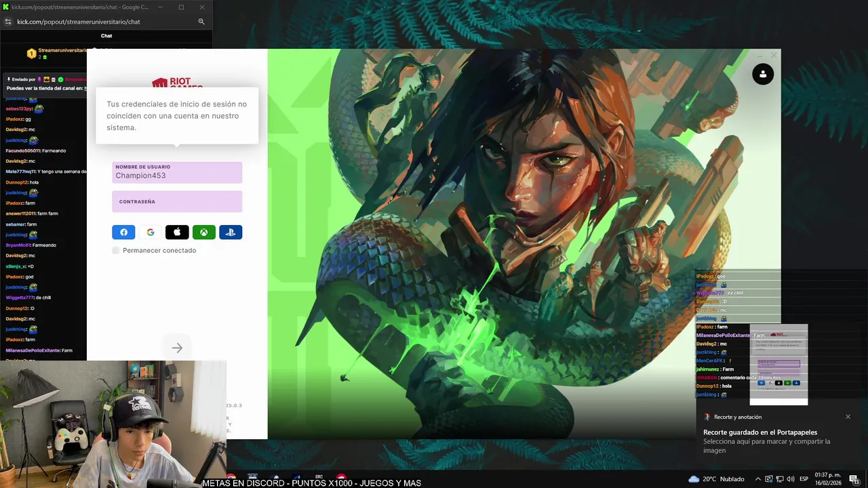Click Wiggetta777 'de chill' in Kick chat
The image size is (868, 488).
[28, 298]
